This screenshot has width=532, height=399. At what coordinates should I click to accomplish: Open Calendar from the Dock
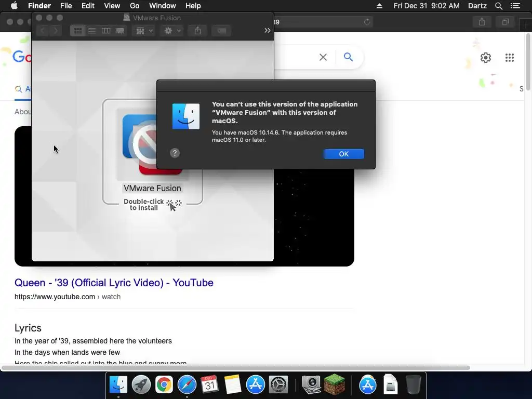(x=210, y=385)
